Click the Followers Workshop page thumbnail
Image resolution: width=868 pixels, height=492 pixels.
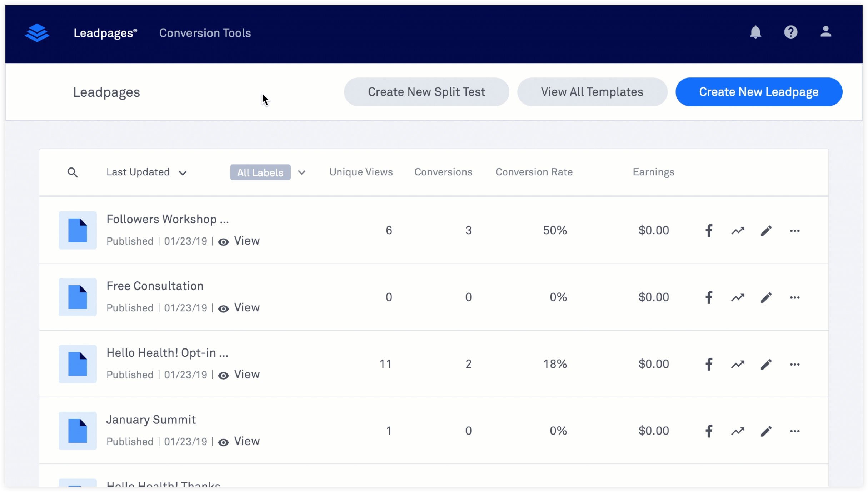[x=78, y=230]
